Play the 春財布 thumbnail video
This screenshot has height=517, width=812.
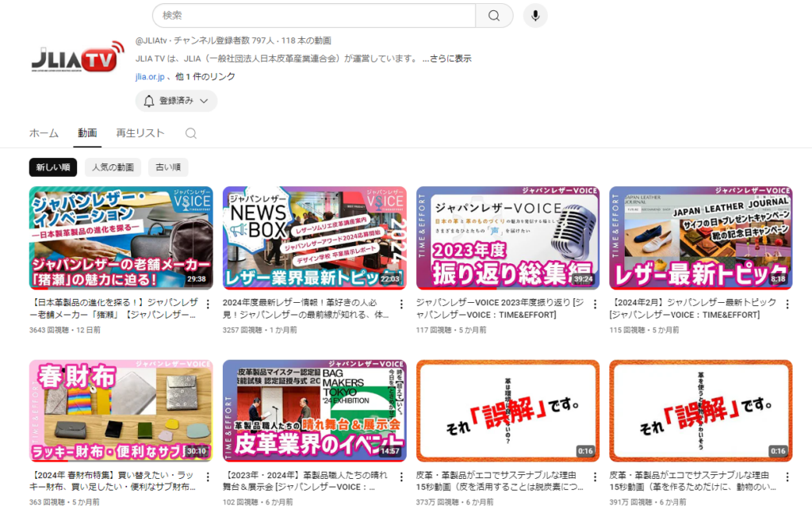(121, 410)
